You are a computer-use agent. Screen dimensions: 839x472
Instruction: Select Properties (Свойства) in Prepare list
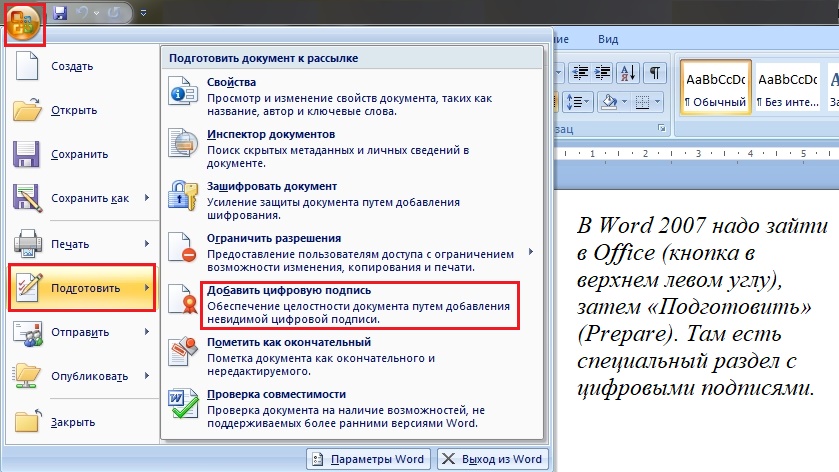pyautogui.click(x=231, y=82)
